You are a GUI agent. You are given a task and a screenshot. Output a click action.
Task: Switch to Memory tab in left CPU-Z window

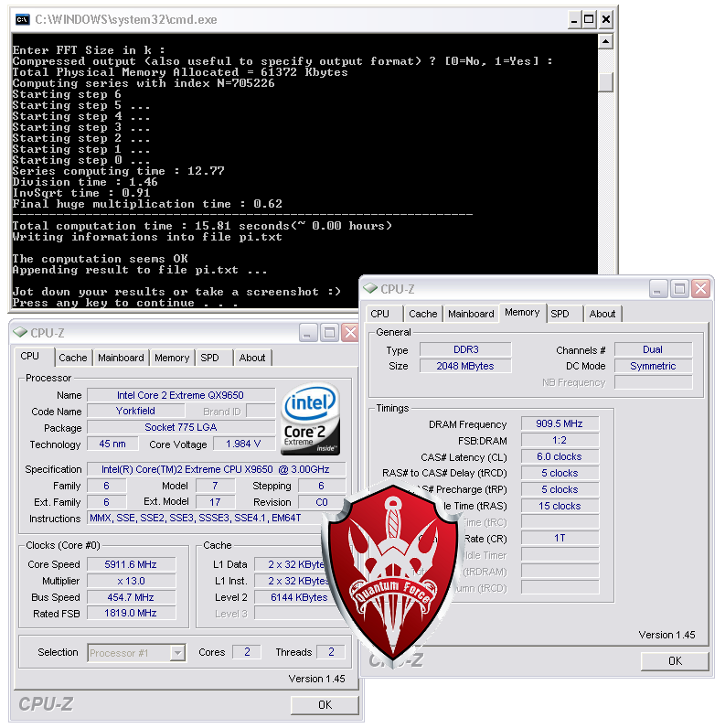pos(172,358)
